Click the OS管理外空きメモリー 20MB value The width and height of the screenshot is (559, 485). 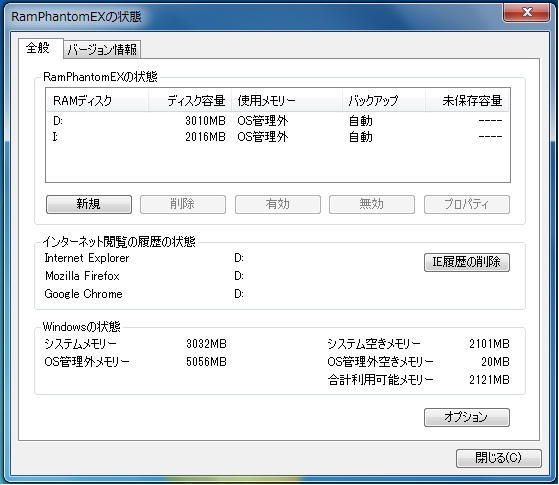click(495, 362)
